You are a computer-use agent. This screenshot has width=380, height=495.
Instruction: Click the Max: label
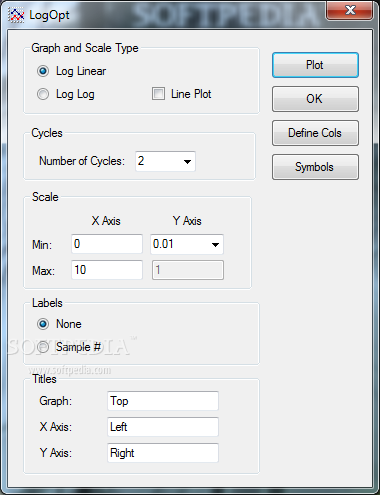[43, 271]
